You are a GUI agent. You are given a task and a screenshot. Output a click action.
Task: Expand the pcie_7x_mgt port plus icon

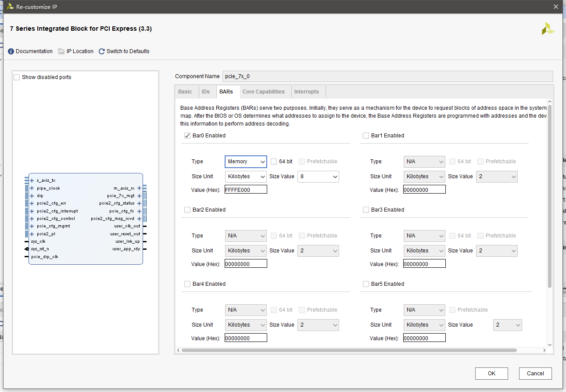[139, 196]
